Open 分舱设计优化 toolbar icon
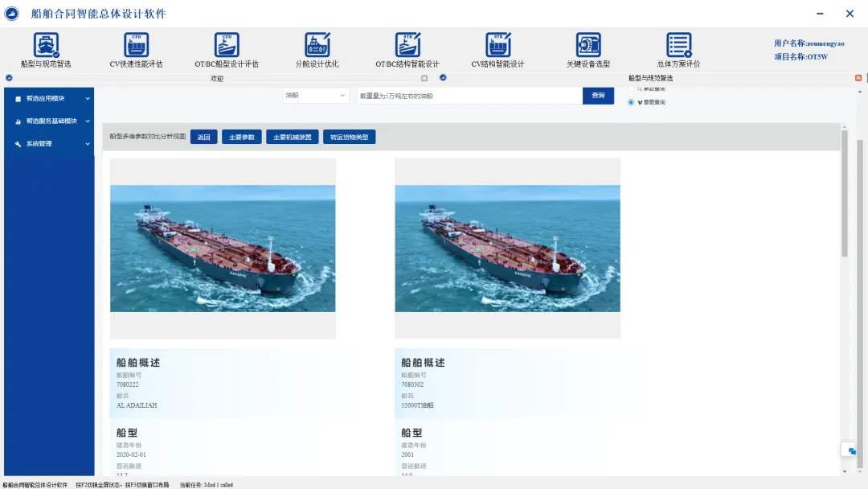The height and width of the screenshot is (489, 868). (317, 45)
